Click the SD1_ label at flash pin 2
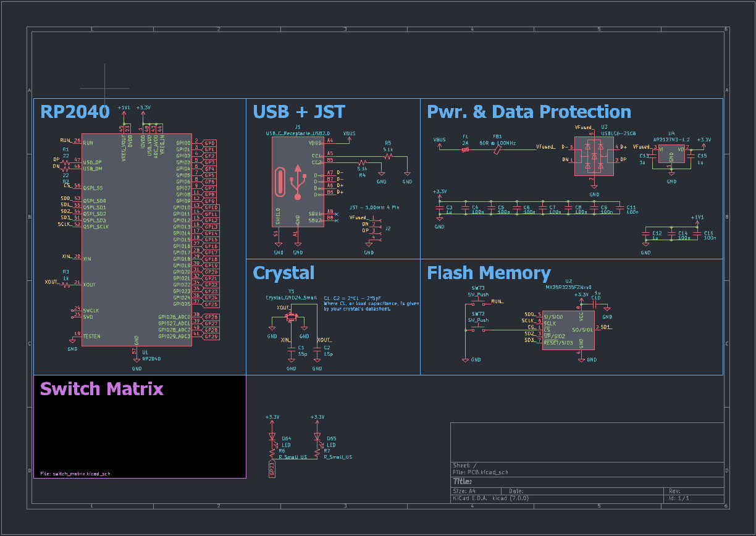Screen dimensions: 756x536 coord(606,327)
